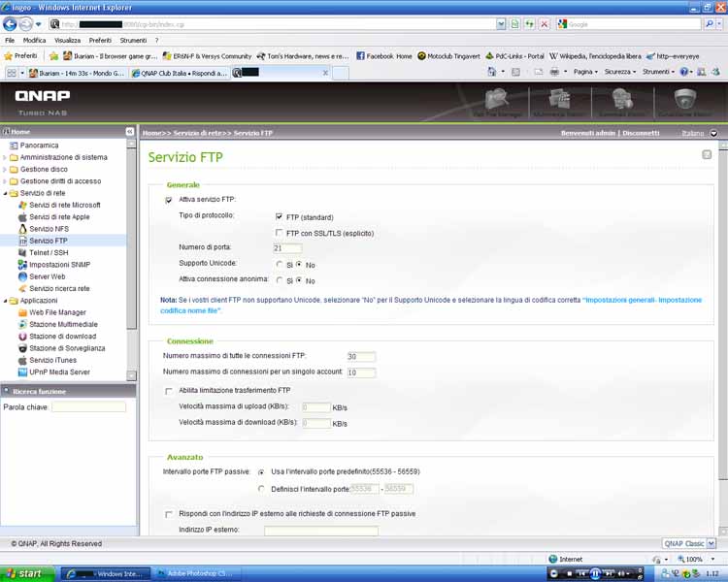Open the Strumenti menu in menu bar
The width and height of the screenshot is (728, 582).
click(133, 41)
